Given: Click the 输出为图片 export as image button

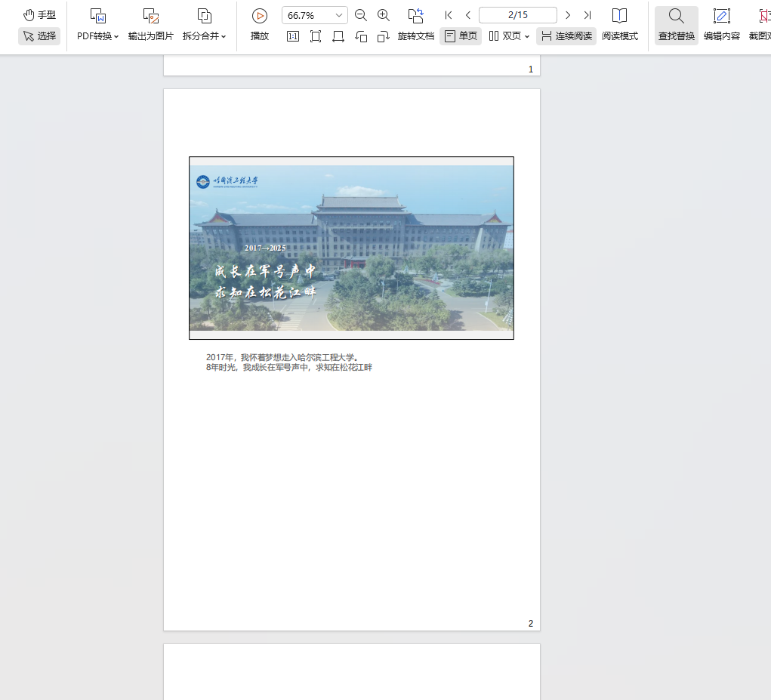Looking at the screenshot, I should (x=150, y=25).
